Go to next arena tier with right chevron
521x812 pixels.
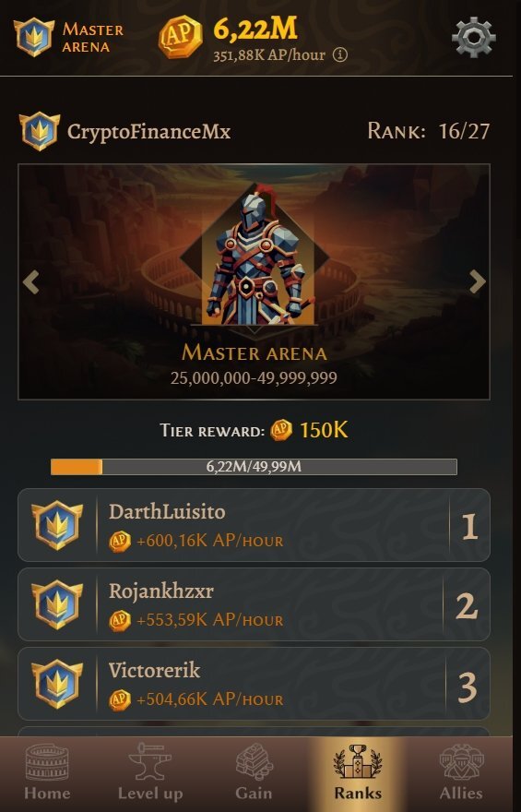tap(477, 281)
